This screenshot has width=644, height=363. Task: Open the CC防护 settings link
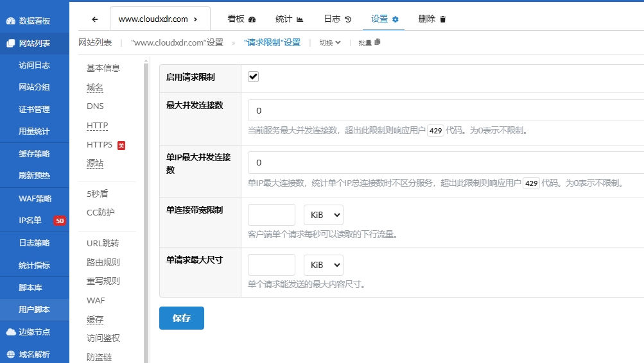pos(101,212)
